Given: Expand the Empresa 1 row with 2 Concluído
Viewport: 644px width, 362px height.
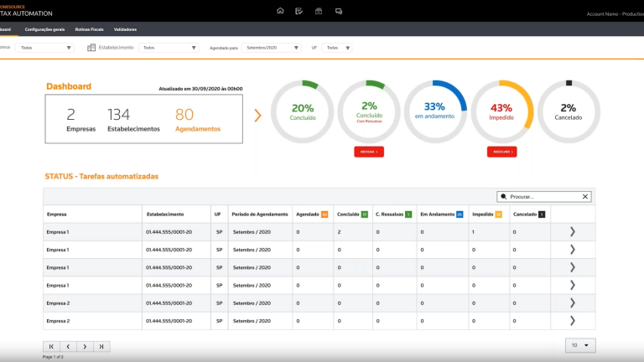Looking at the screenshot, I should (x=573, y=232).
